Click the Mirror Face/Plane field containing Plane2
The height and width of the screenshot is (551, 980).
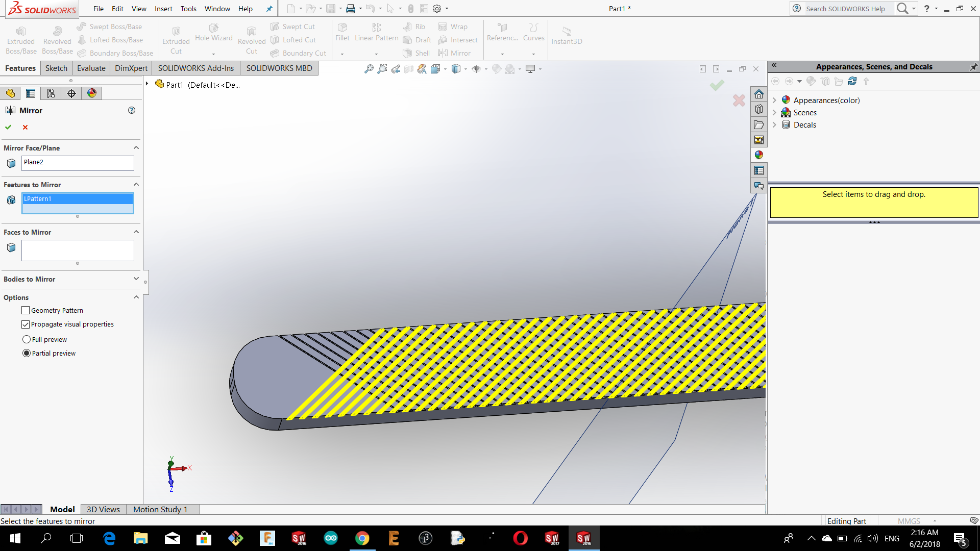(x=78, y=163)
